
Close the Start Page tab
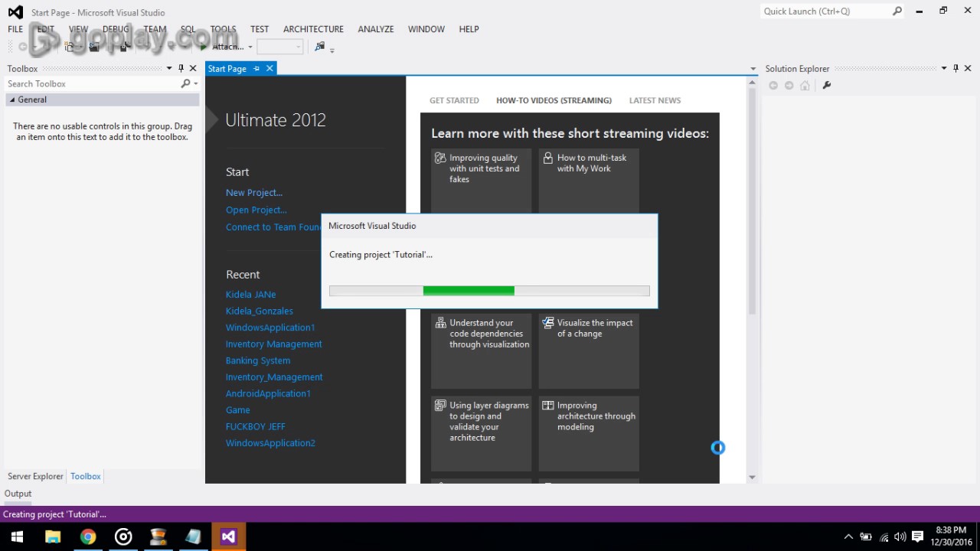pos(269,68)
